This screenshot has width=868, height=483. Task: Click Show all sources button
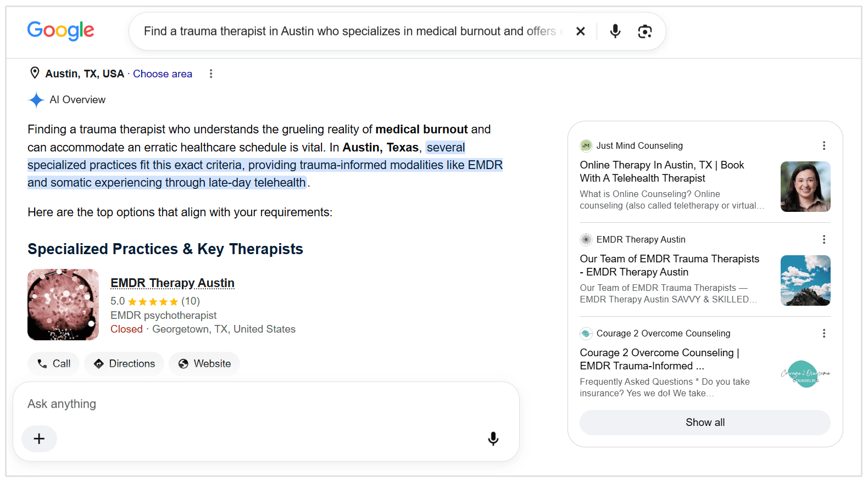pyautogui.click(x=705, y=423)
